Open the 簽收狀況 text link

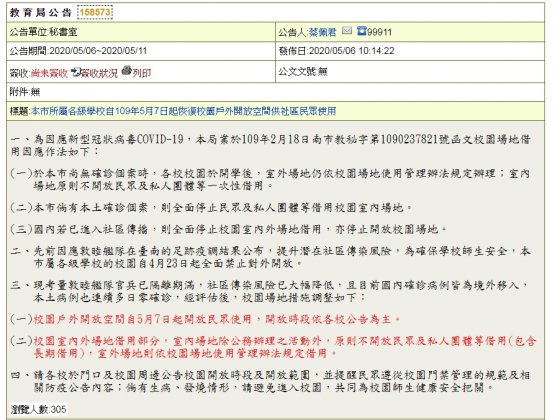point(99,73)
